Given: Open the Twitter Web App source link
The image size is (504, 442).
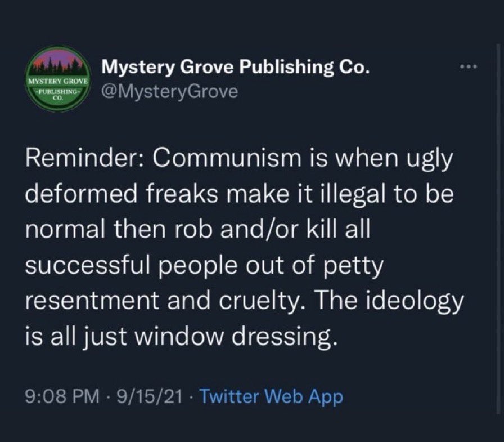Looking at the screenshot, I should point(271,396).
